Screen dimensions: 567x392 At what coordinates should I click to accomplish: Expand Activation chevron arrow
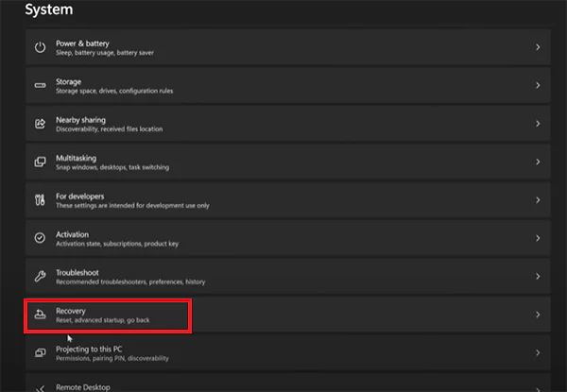point(538,238)
